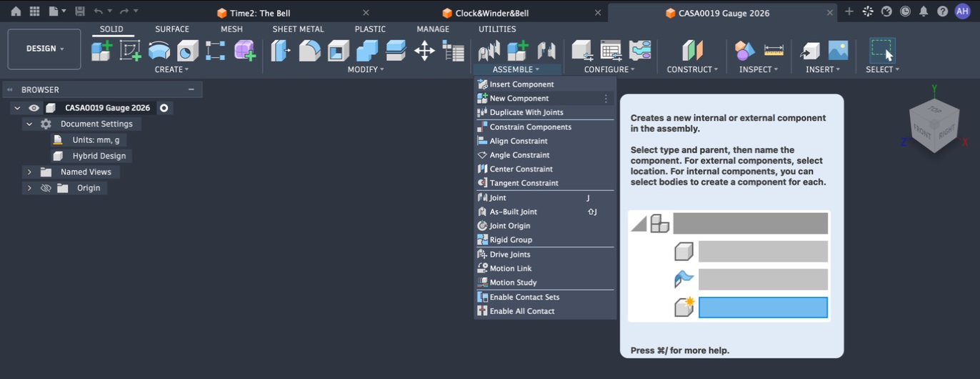Image resolution: width=980 pixels, height=379 pixels.
Task: Select the As-Built Joint toolbar icon
Action: click(546, 51)
